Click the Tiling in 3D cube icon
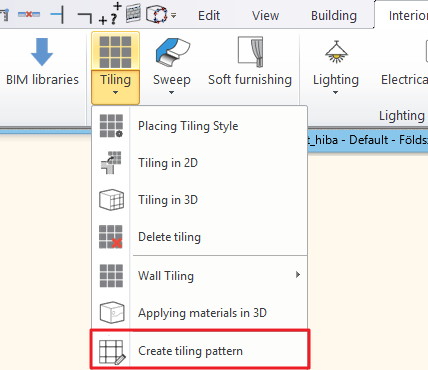The height and width of the screenshot is (370, 428). tap(112, 200)
